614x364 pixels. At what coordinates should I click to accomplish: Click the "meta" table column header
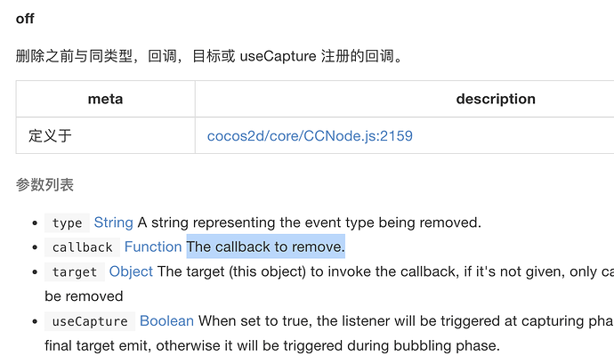105,99
